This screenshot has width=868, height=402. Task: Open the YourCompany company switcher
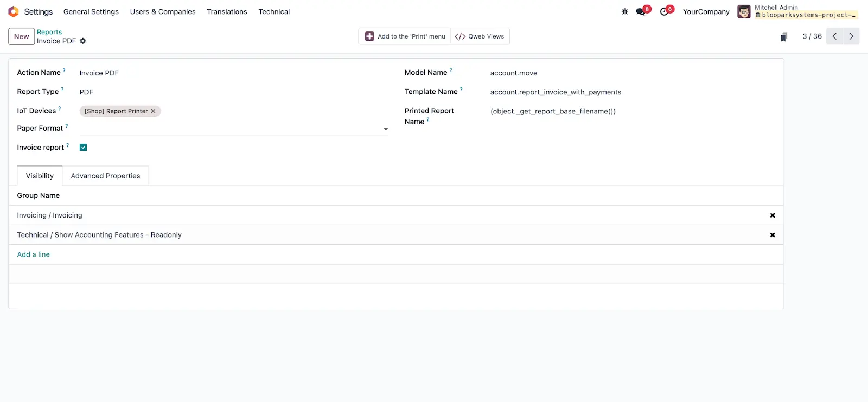click(x=706, y=11)
